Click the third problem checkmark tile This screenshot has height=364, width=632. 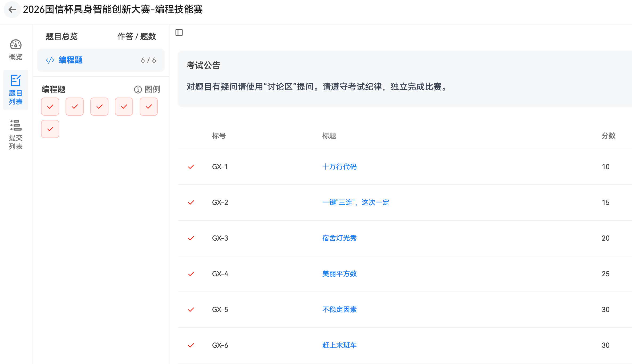pyautogui.click(x=99, y=107)
